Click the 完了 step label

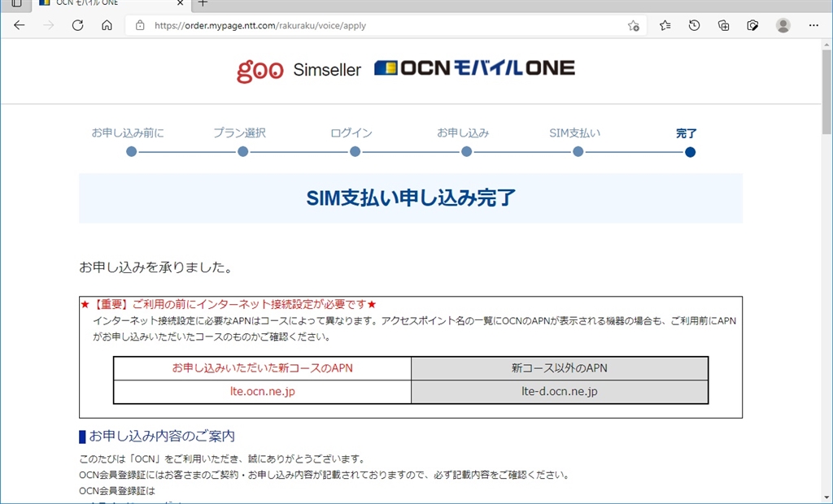(x=687, y=133)
